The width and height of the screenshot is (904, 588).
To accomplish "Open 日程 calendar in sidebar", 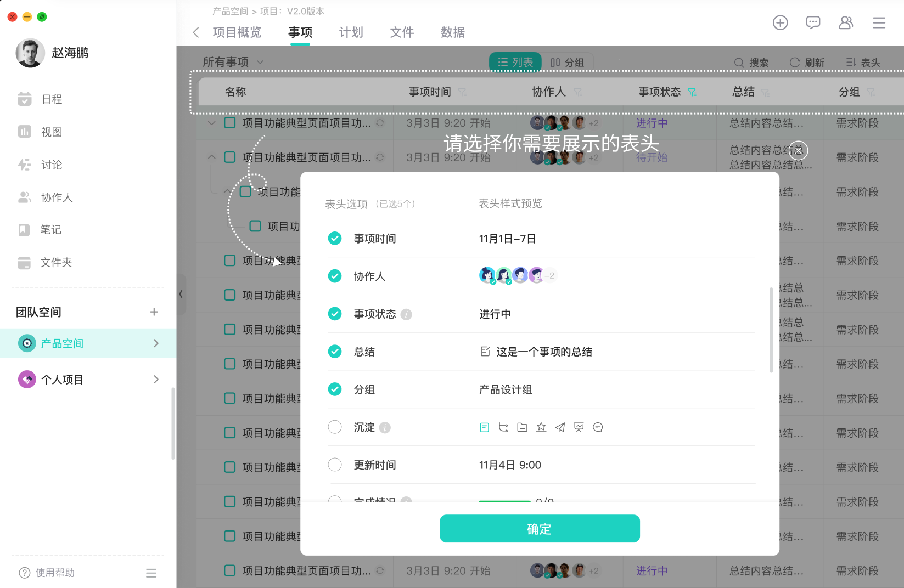I will [x=52, y=99].
